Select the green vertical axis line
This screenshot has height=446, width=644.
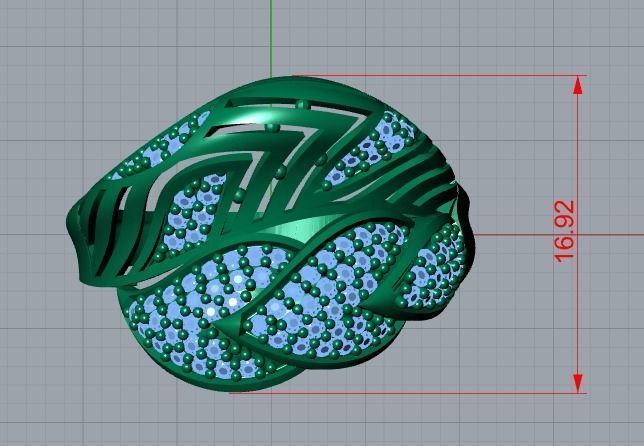[271, 38]
